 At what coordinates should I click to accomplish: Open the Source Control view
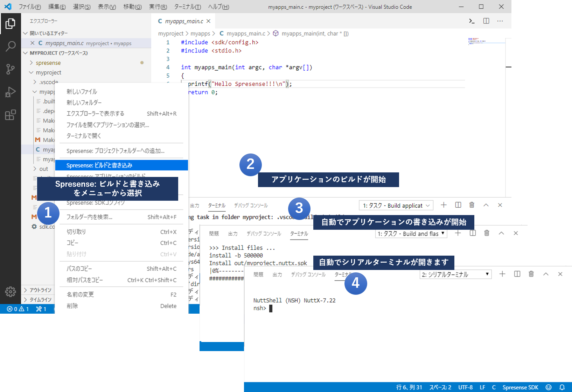11,69
